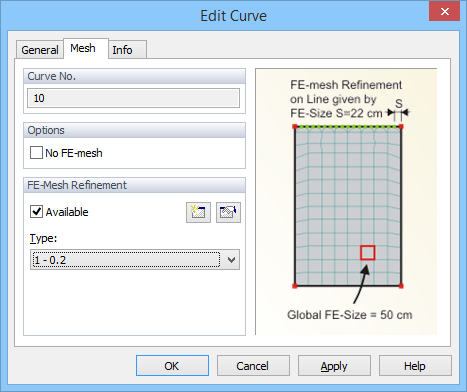Create a new FE-mesh refinement type

198,212
